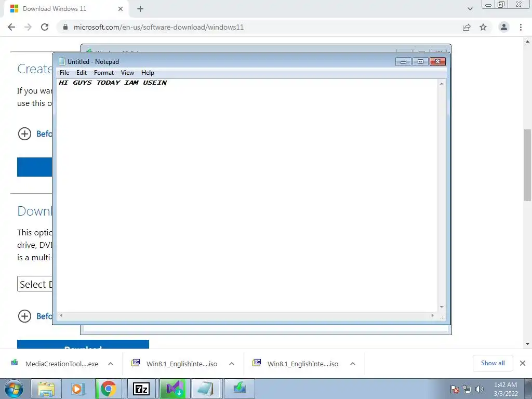This screenshot has width=532, height=399.
Task: Open the Select Download dropdown
Action: click(35, 284)
